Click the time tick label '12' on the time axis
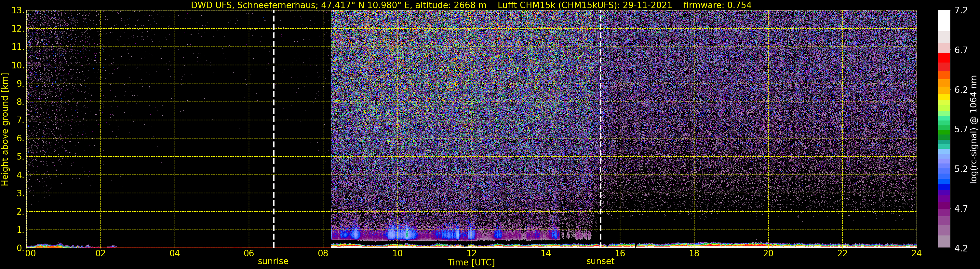 471,253
